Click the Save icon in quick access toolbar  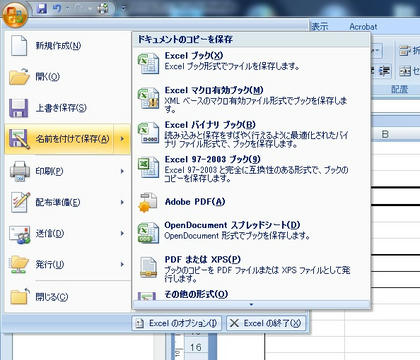coord(42,8)
